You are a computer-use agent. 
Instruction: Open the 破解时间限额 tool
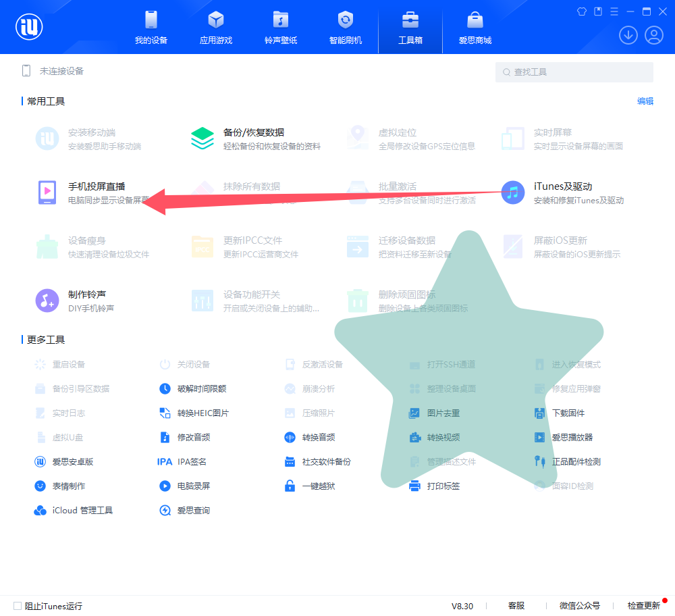pyautogui.click(x=193, y=388)
